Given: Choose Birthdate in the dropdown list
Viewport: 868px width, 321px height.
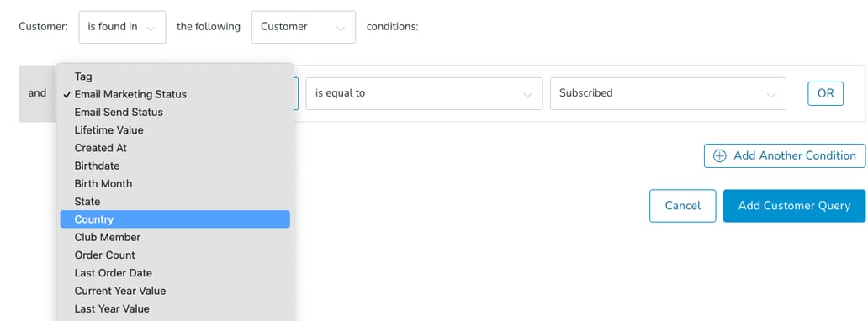Looking at the screenshot, I should [175, 166].
